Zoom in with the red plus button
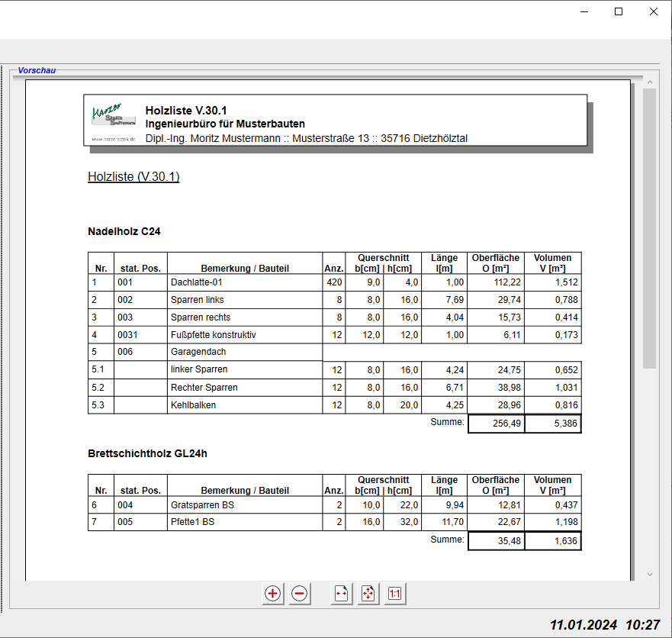The height and width of the screenshot is (638, 672). [272, 594]
